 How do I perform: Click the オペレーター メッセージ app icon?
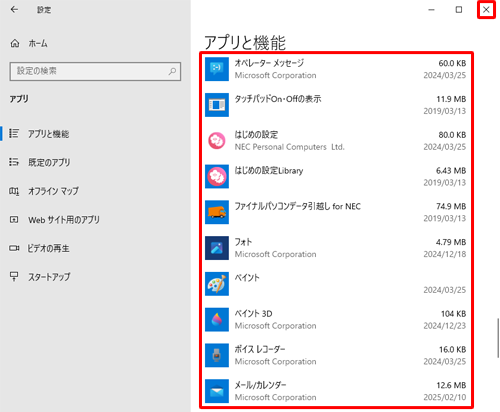[217, 69]
